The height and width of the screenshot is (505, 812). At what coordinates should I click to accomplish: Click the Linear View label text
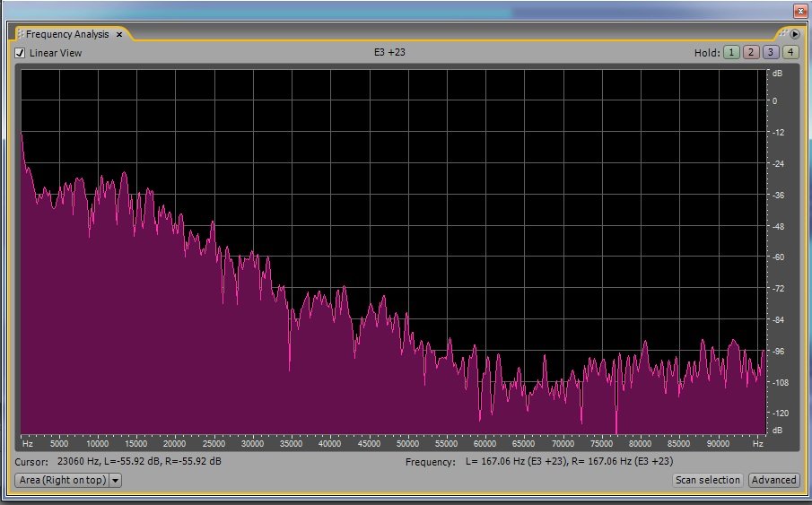(56, 53)
